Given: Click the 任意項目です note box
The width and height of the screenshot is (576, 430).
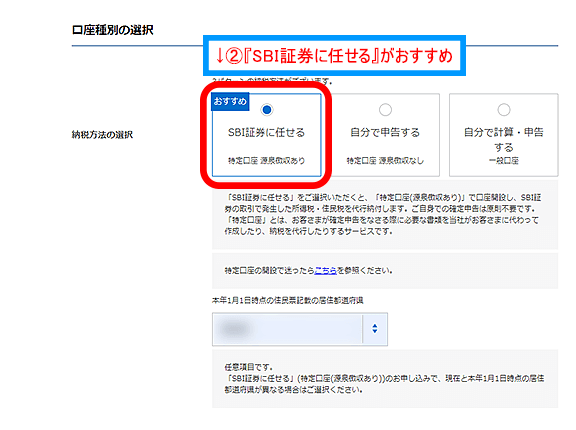Looking at the screenshot, I should coord(385,379).
